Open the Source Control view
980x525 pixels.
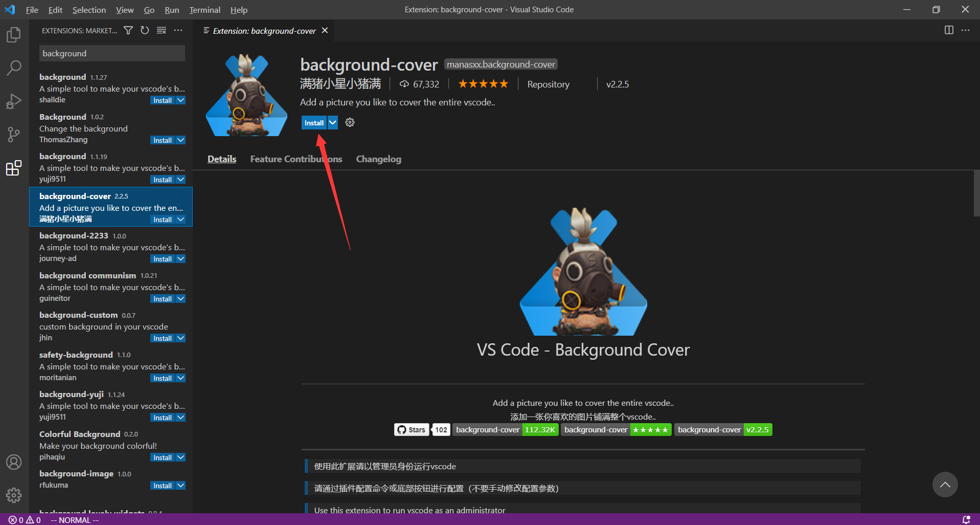(14, 135)
